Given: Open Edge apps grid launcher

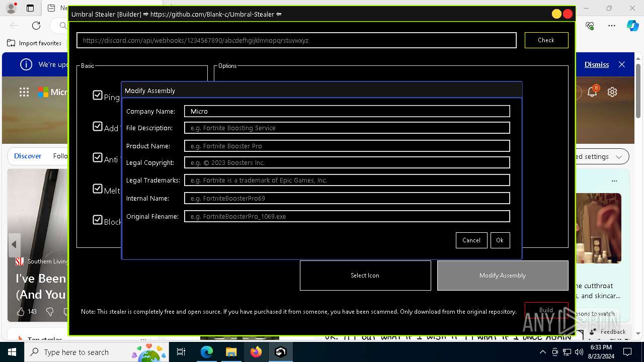Looking at the screenshot, I should click(24, 92).
